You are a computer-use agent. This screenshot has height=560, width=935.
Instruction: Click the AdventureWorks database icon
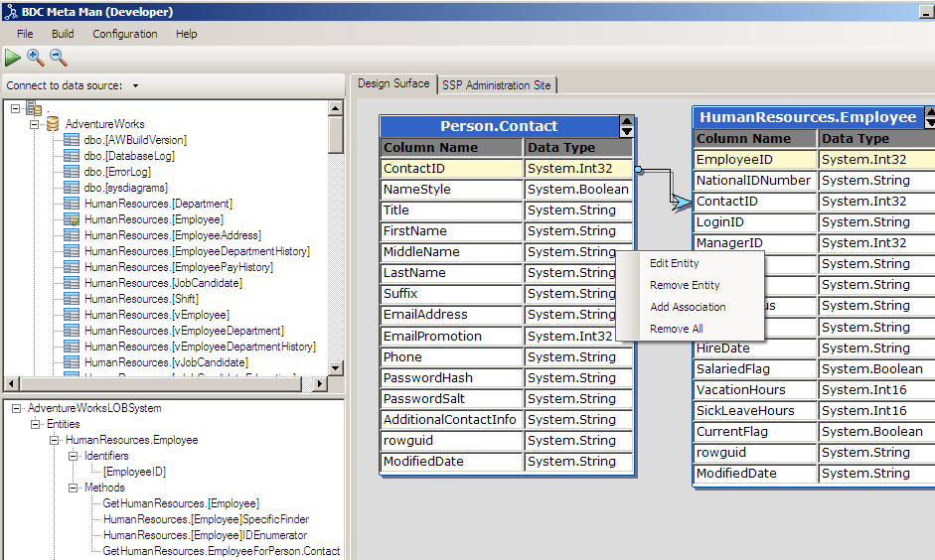point(52,124)
